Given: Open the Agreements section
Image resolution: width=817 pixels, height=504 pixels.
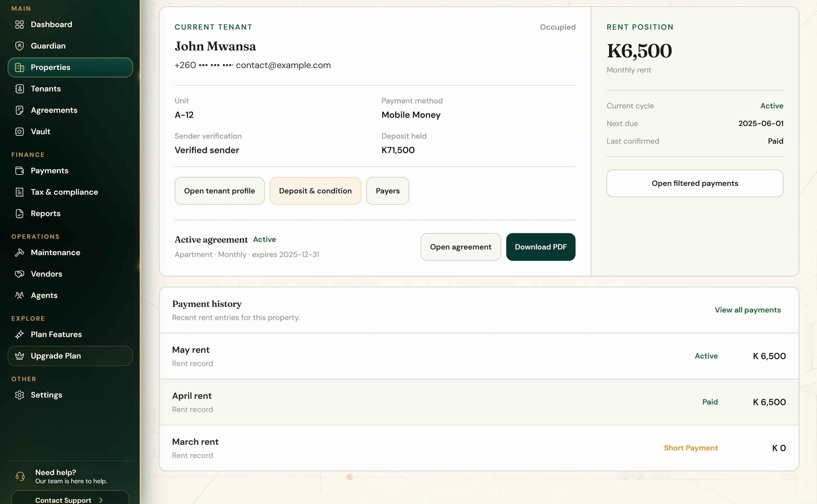Looking at the screenshot, I should [70, 110].
